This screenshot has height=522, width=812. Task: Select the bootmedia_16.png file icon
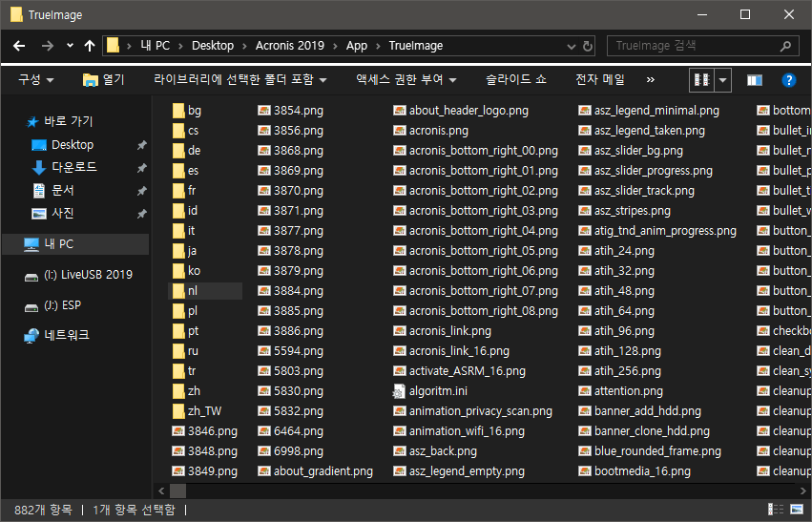[585, 471]
